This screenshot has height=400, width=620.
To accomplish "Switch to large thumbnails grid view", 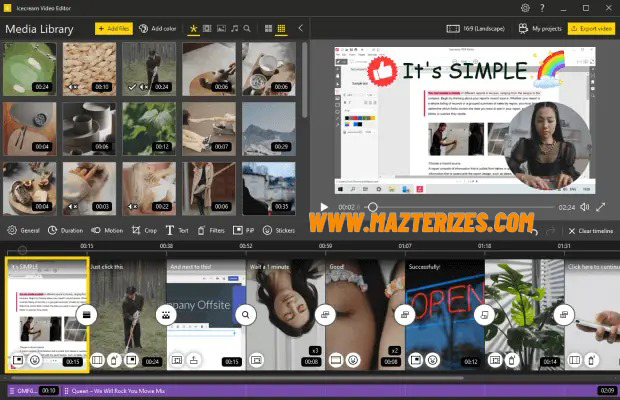I will point(268,28).
